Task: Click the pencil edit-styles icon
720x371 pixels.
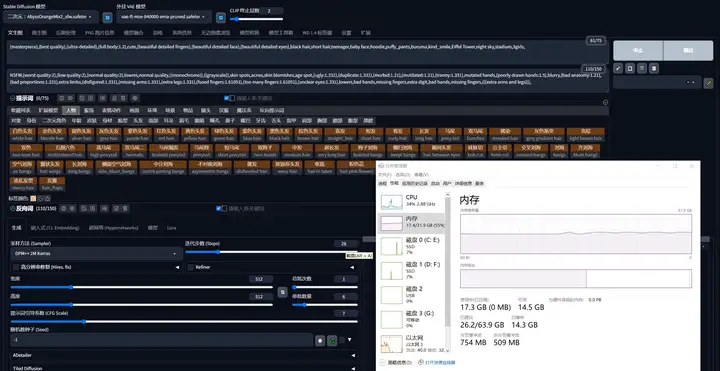Action: point(709,83)
